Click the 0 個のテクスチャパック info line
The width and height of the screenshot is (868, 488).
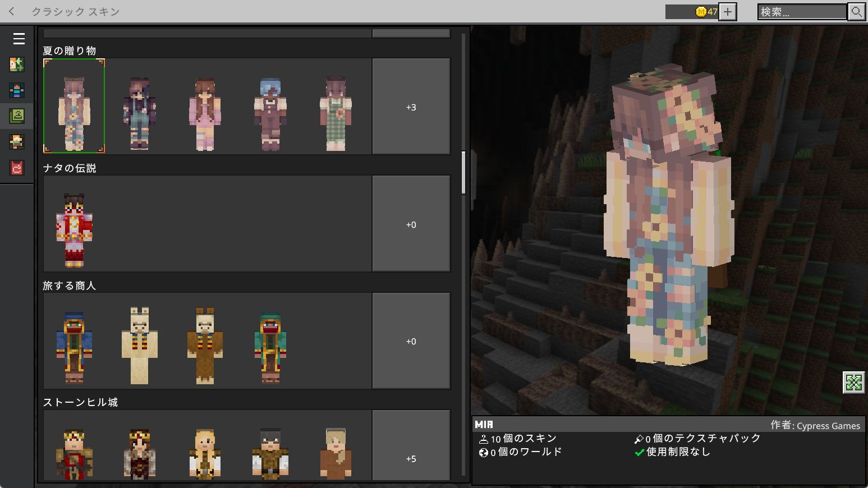point(697,439)
